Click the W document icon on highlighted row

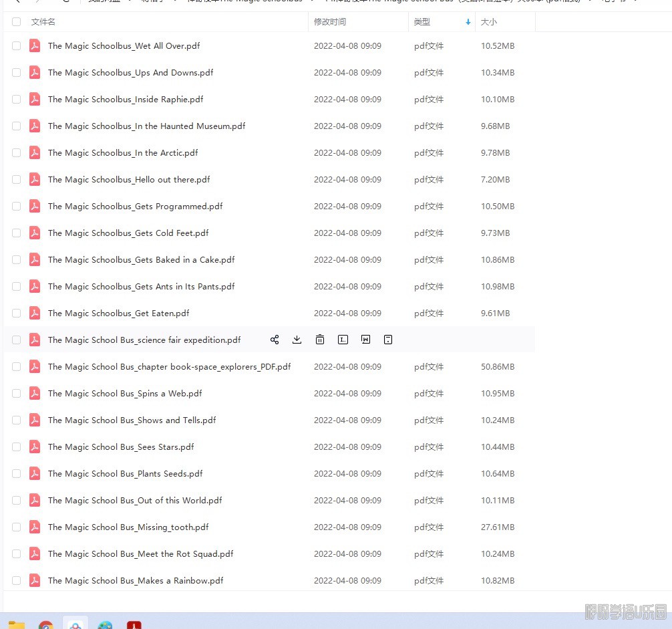(x=365, y=340)
